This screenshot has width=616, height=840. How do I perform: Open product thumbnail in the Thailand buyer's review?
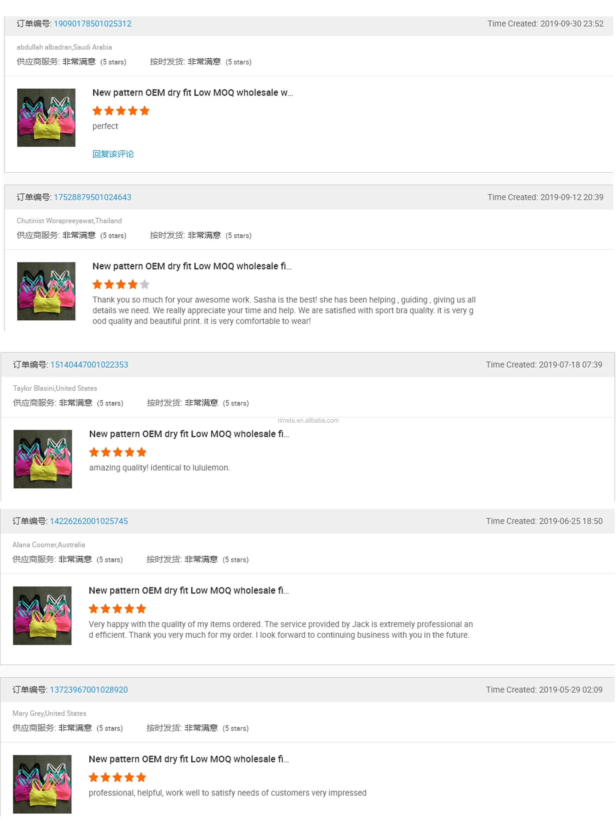tap(46, 291)
